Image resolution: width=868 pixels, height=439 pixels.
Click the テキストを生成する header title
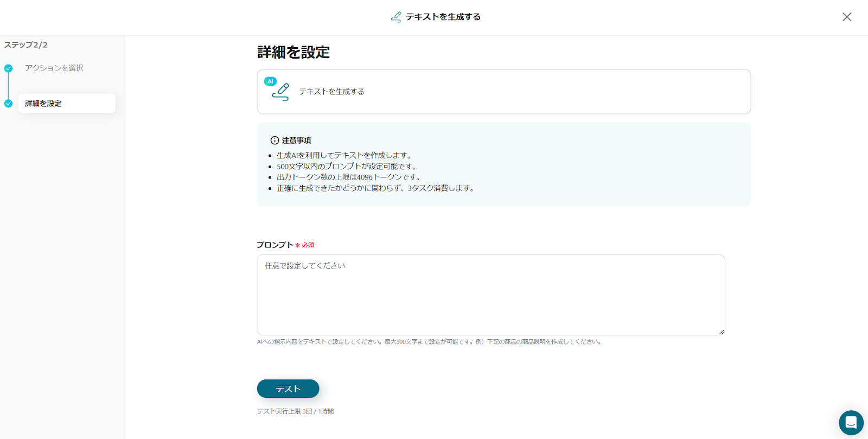pos(443,17)
